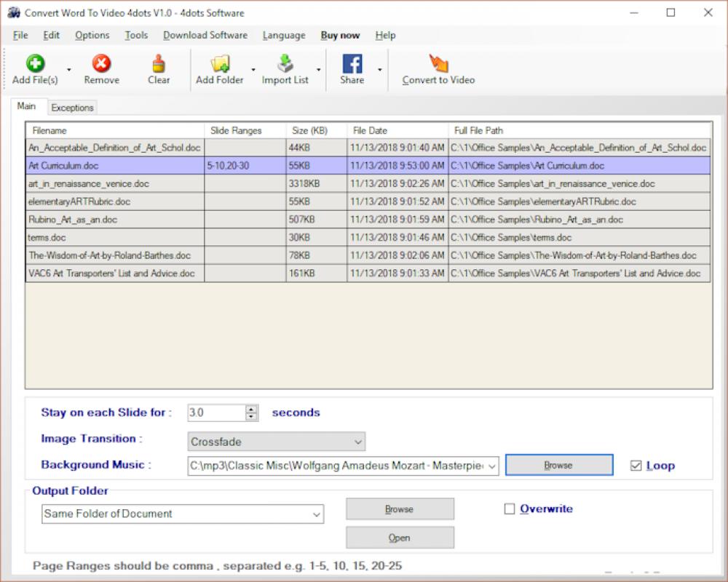Click the Open button under Output Folder
The image size is (728, 582).
tap(399, 538)
